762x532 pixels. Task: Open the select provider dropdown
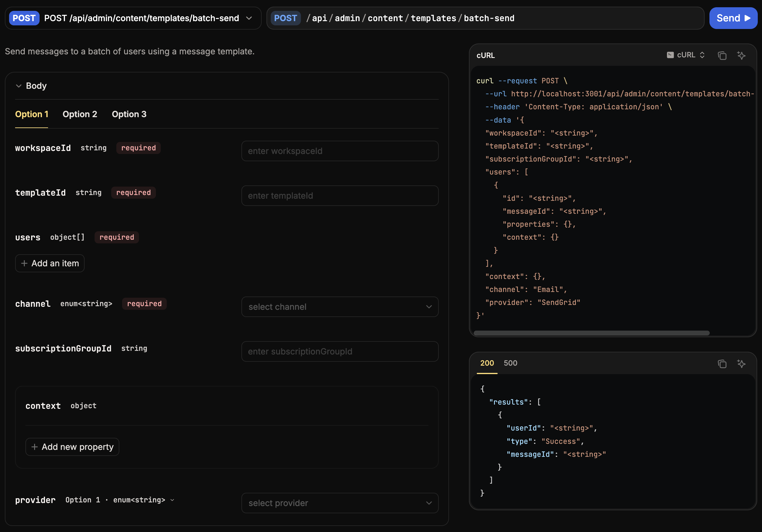click(340, 503)
